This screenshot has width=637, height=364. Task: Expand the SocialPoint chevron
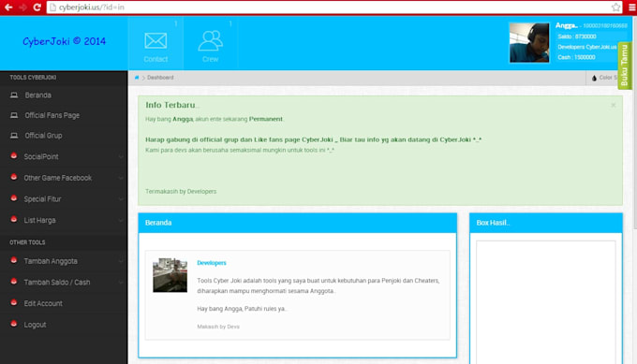121,156
